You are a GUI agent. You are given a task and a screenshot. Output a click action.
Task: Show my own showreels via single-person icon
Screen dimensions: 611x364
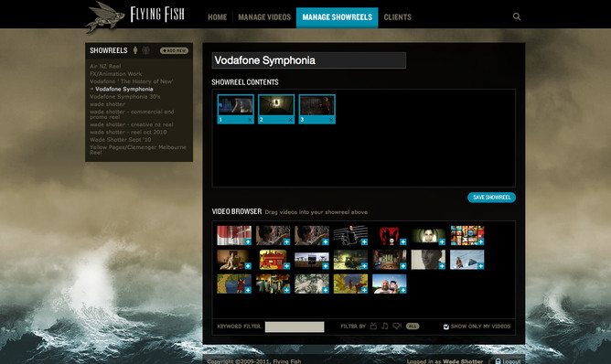point(135,50)
